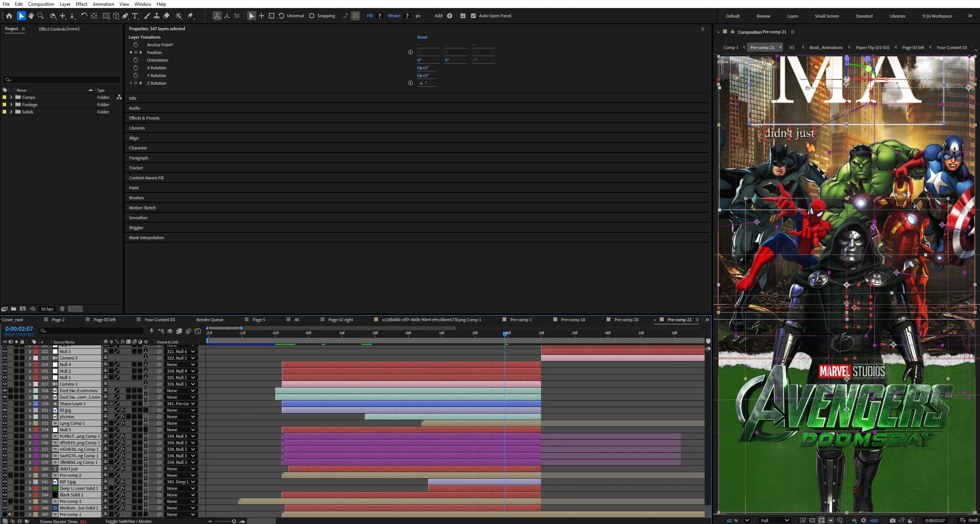Expand the Effects & Presets panel
Image resolution: width=980 pixels, height=524 pixels.
(144, 118)
